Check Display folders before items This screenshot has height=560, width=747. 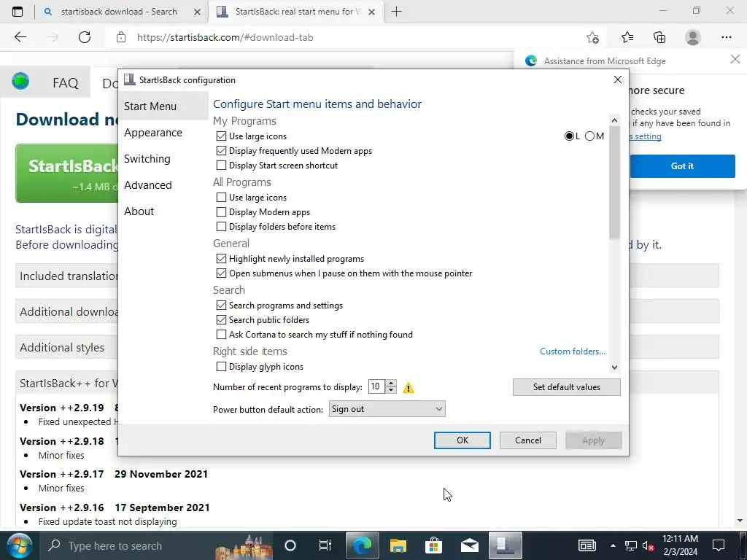point(221,227)
